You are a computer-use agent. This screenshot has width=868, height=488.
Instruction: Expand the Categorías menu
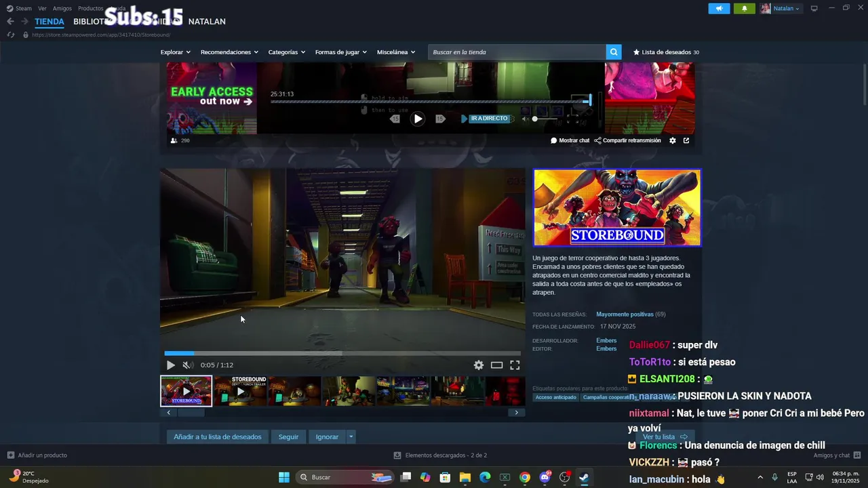tap(287, 52)
